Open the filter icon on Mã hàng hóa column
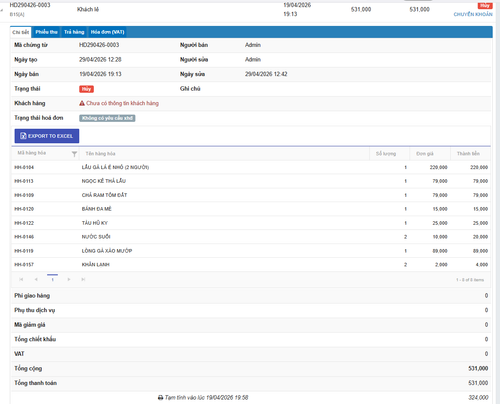 74,154
